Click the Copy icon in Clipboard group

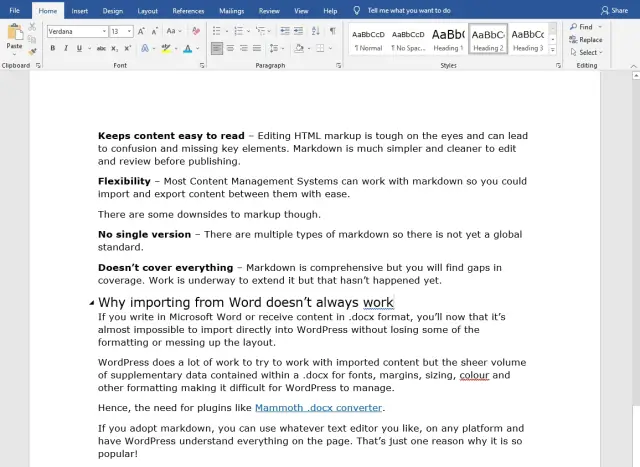point(32,39)
